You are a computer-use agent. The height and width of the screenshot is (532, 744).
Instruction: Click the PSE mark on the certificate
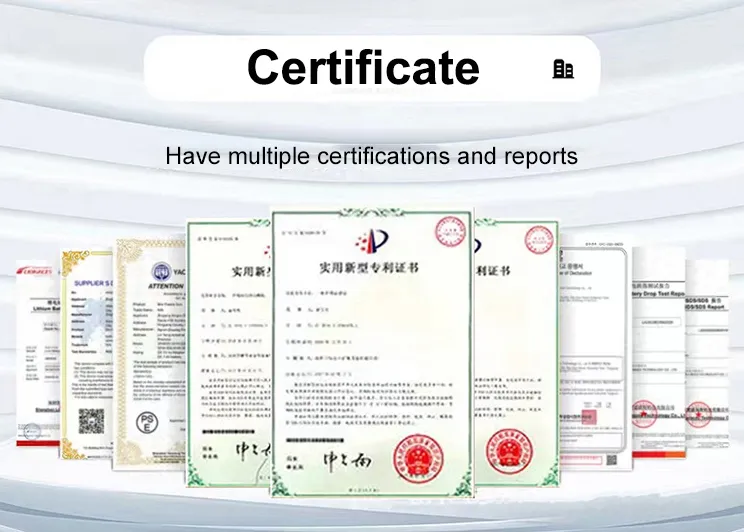coord(147,422)
